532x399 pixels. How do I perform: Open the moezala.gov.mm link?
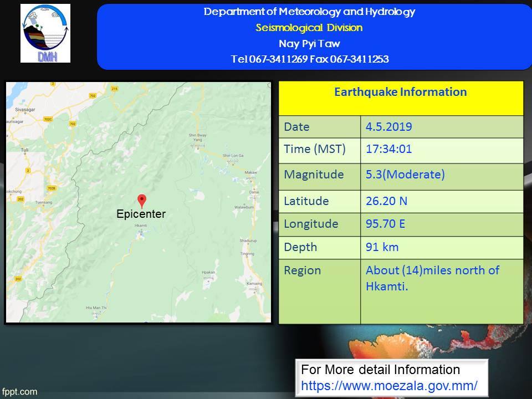(389, 385)
